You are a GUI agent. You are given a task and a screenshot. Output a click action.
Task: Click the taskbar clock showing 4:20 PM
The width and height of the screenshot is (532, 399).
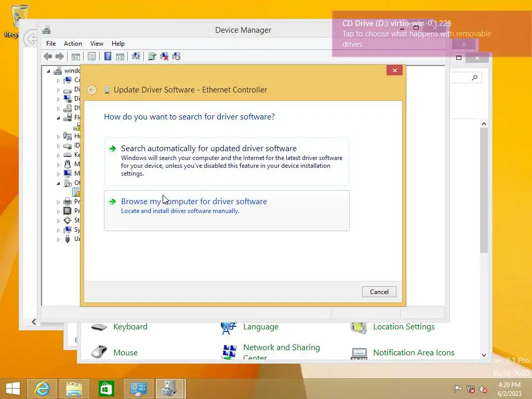[509, 389]
